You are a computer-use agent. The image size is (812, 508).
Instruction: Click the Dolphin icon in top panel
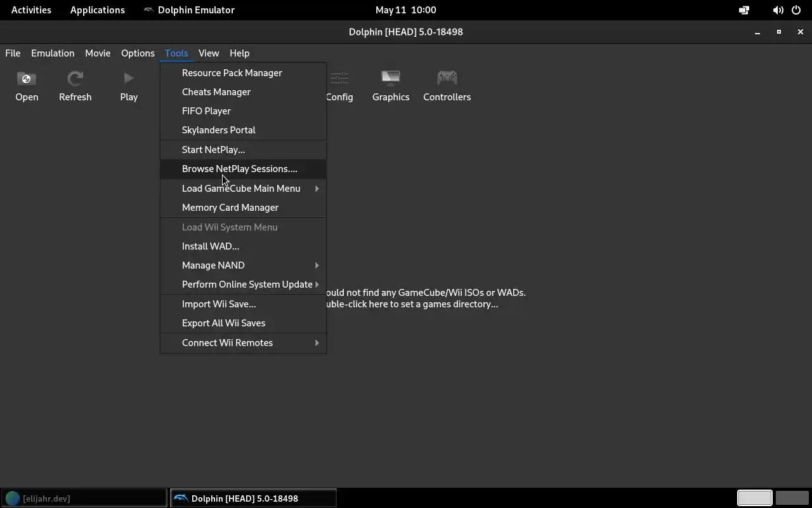click(x=148, y=10)
